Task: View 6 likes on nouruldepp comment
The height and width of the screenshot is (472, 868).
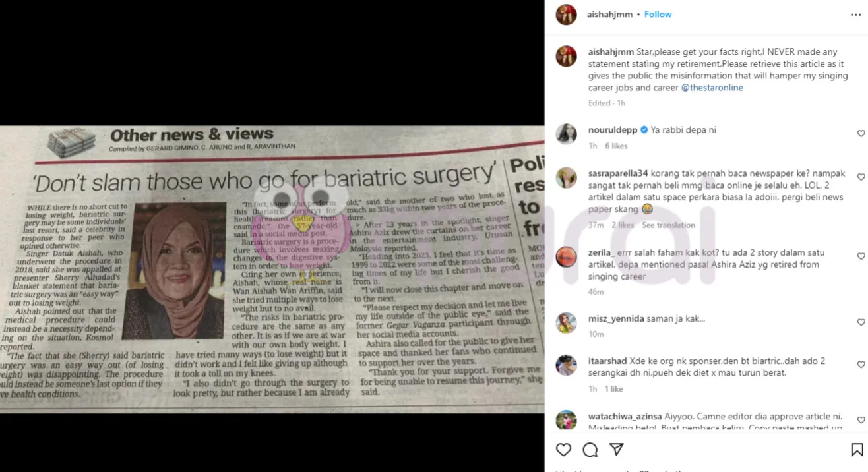Action: click(x=616, y=146)
